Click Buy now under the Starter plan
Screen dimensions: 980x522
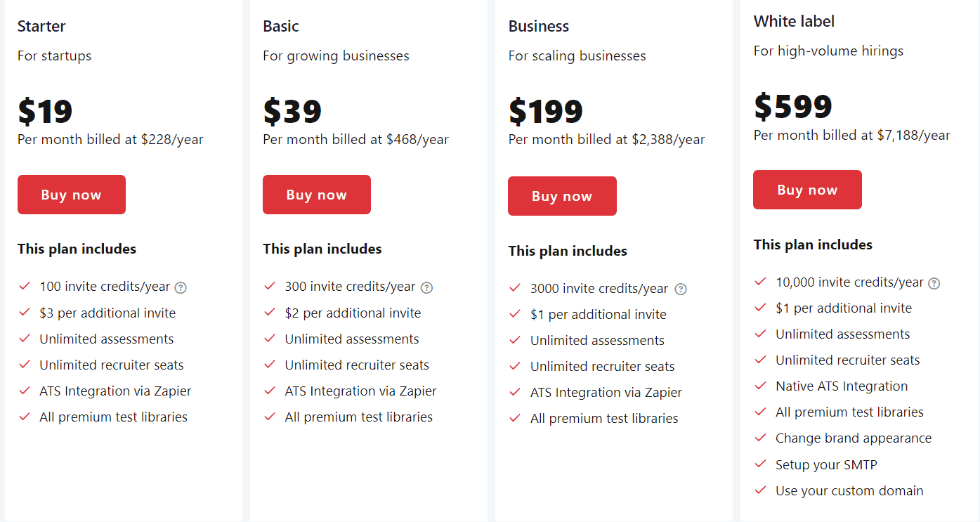71,195
